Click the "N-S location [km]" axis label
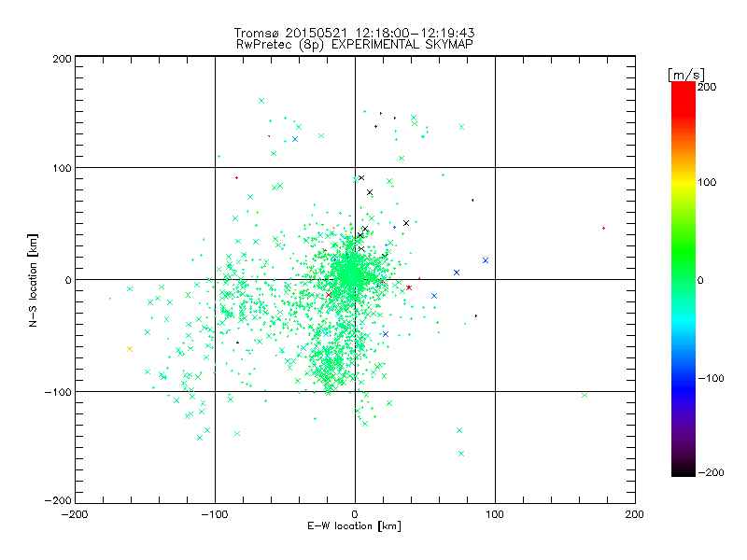 [x=33, y=281]
